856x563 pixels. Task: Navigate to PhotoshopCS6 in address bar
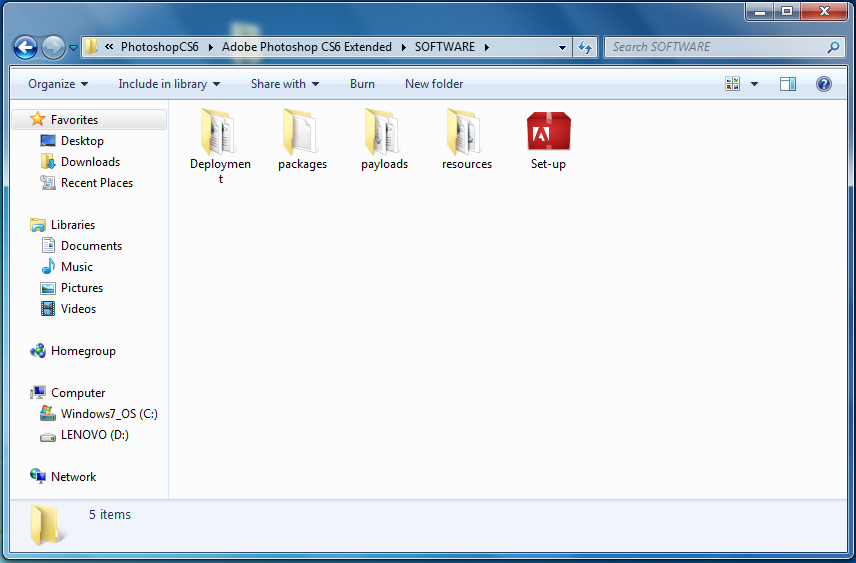click(160, 47)
